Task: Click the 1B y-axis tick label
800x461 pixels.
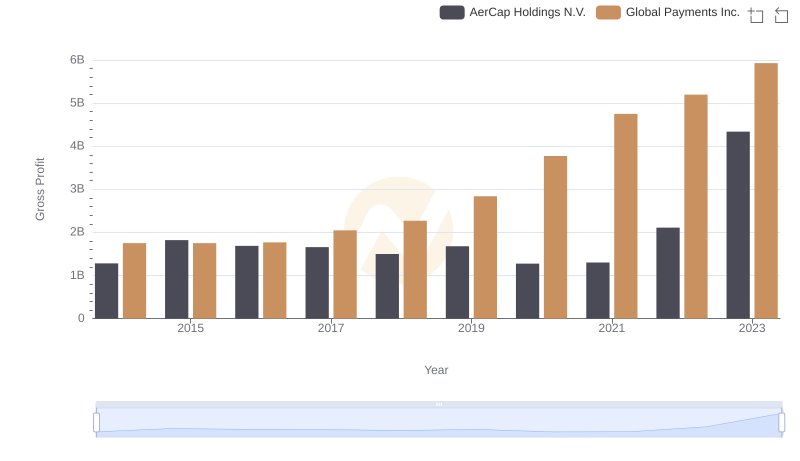Action: 77,275
